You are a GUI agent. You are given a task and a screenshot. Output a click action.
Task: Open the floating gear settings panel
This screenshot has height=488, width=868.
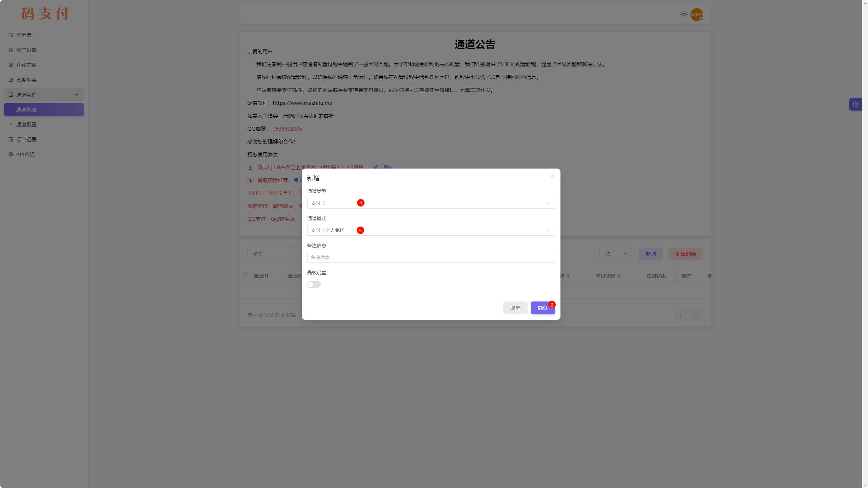(x=855, y=104)
